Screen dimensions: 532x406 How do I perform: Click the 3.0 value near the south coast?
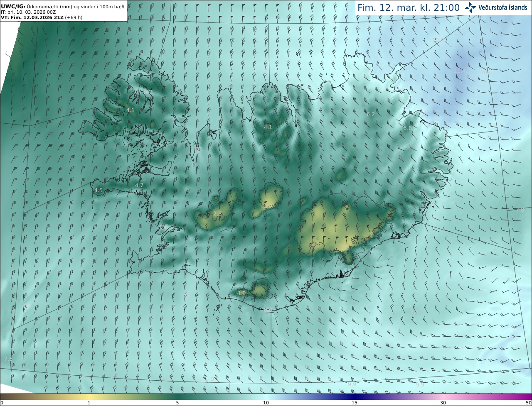coord(241,293)
